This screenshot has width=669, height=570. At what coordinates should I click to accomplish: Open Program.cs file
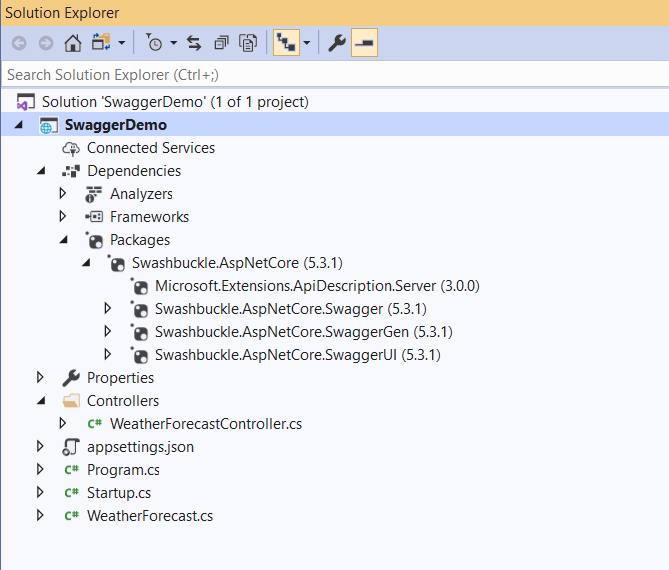pyautogui.click(x=123, y=471)
